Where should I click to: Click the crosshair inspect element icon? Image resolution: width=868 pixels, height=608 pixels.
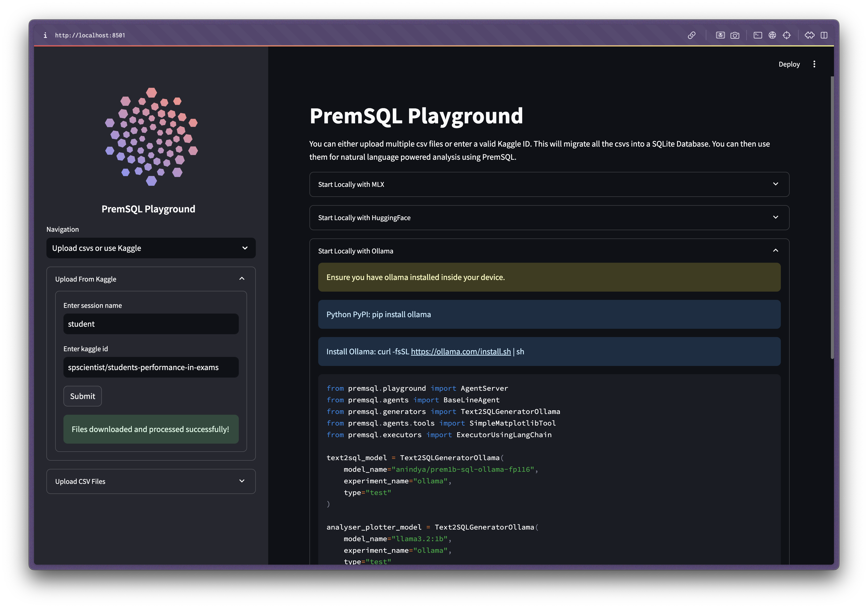pos(787,35)
